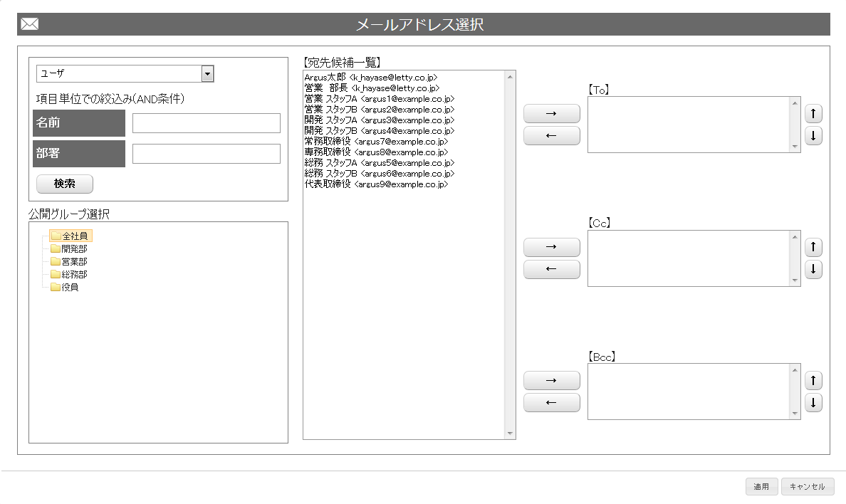Click the mail envelope icon in header

point(29,25)
